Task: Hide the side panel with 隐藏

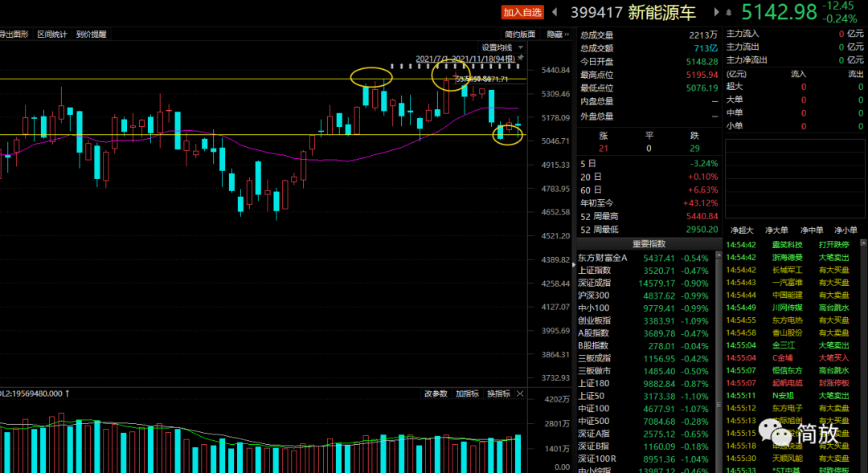Action: point(557,35)
